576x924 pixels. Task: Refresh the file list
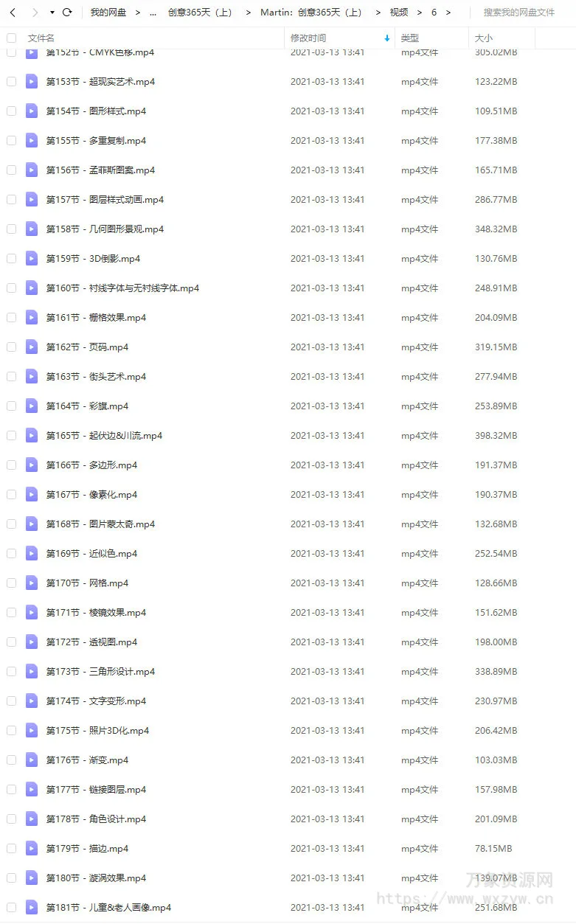pos(67,13)
